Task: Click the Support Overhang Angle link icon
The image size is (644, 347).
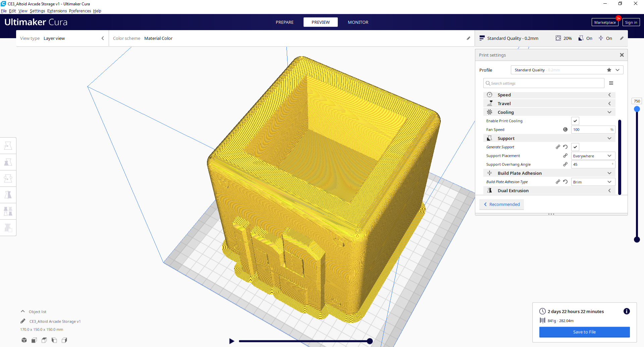Action: click(565, 164)
